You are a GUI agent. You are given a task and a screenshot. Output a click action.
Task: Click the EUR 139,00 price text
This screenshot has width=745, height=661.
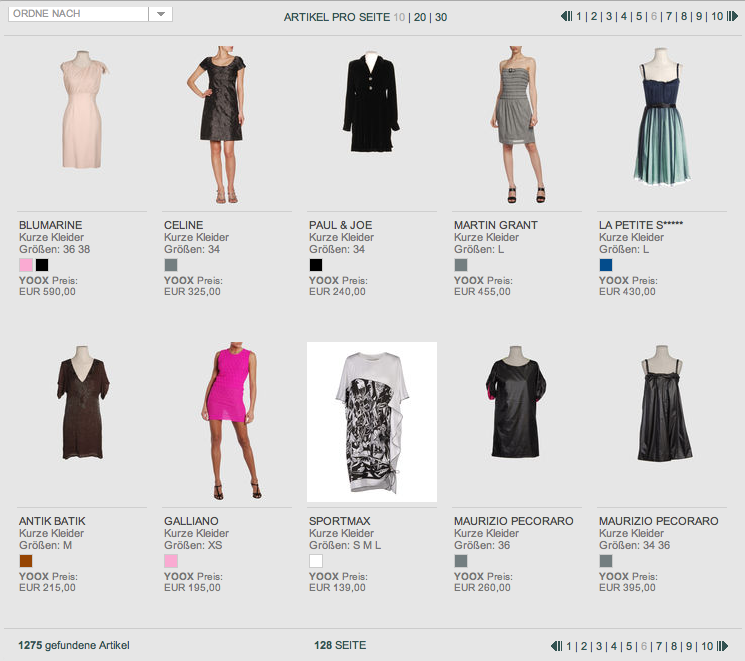point(337,587)
